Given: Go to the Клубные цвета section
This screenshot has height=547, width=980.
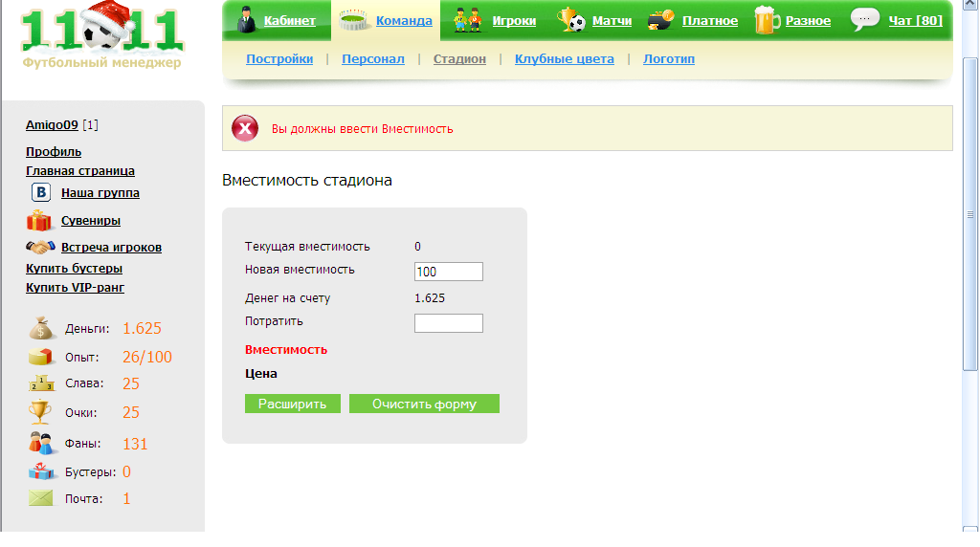Looking at the screenshot, I should click(x=565, y=58).
